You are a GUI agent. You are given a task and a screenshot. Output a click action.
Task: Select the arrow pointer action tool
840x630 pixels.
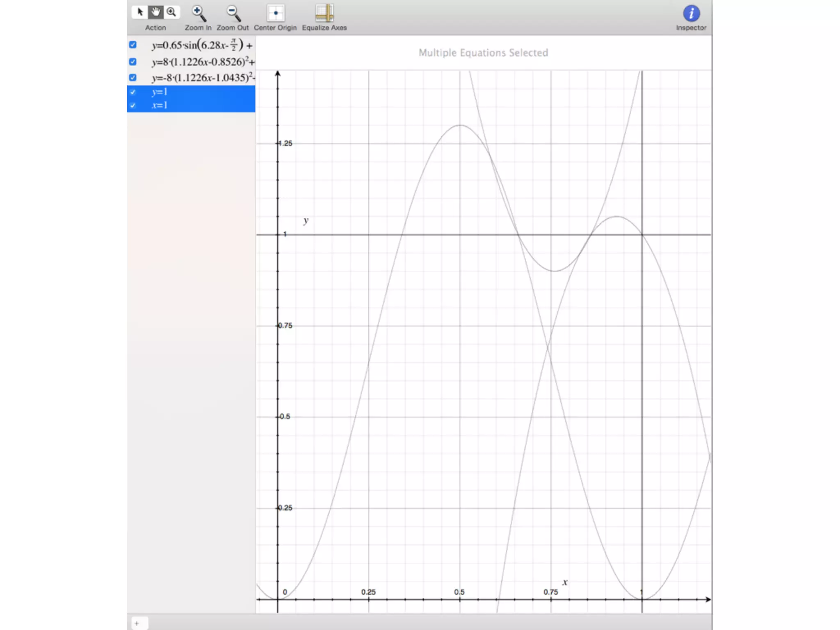click(140, 12)
